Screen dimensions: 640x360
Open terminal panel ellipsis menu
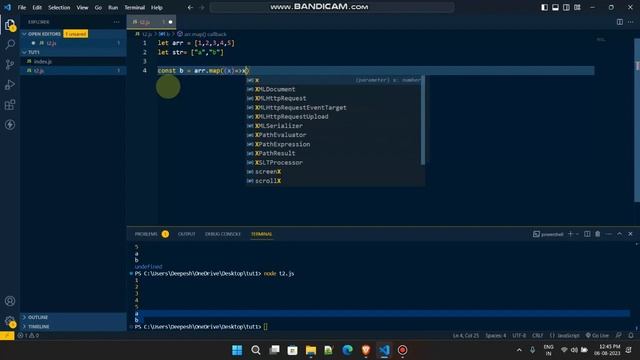(609, 234)
